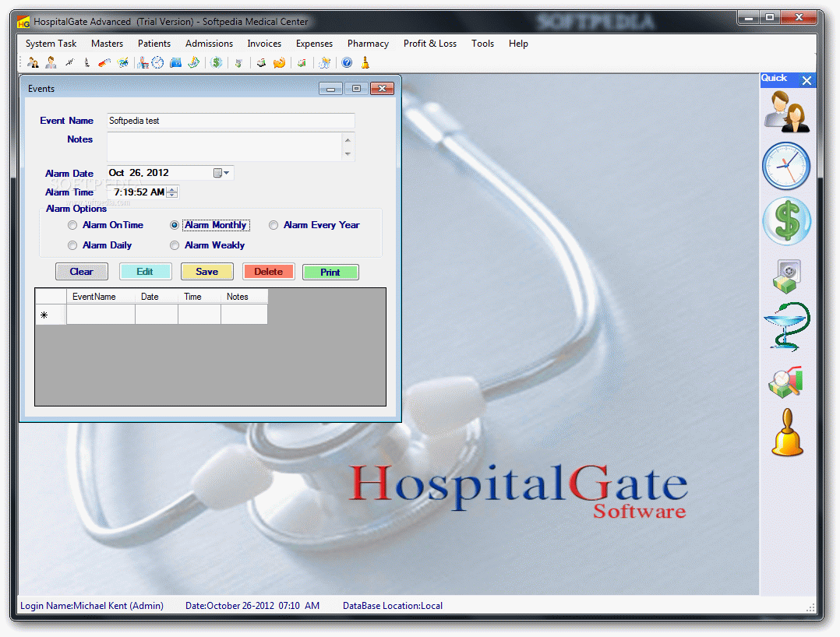
Task: Click the Notes column header in grid
Action: point(245,297)
